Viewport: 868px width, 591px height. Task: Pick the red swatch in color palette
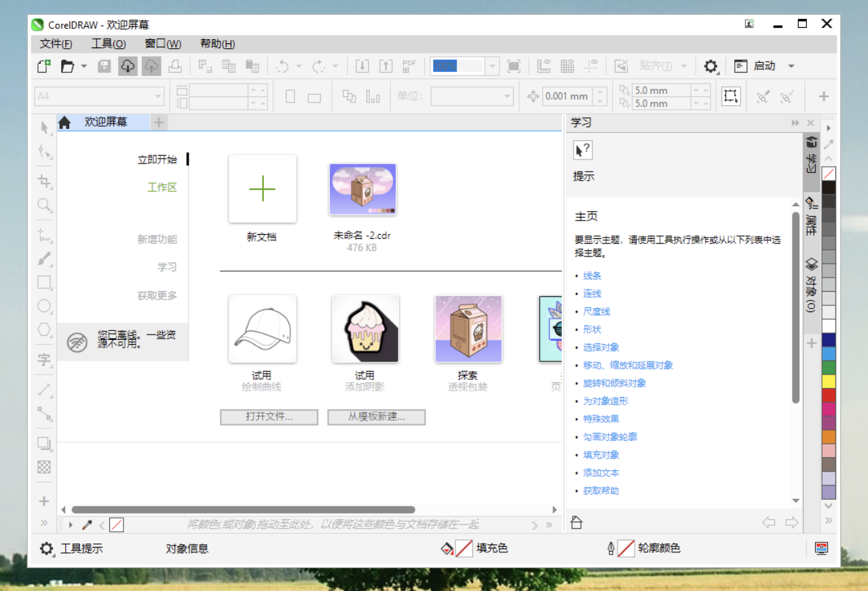tap(829, 395)
